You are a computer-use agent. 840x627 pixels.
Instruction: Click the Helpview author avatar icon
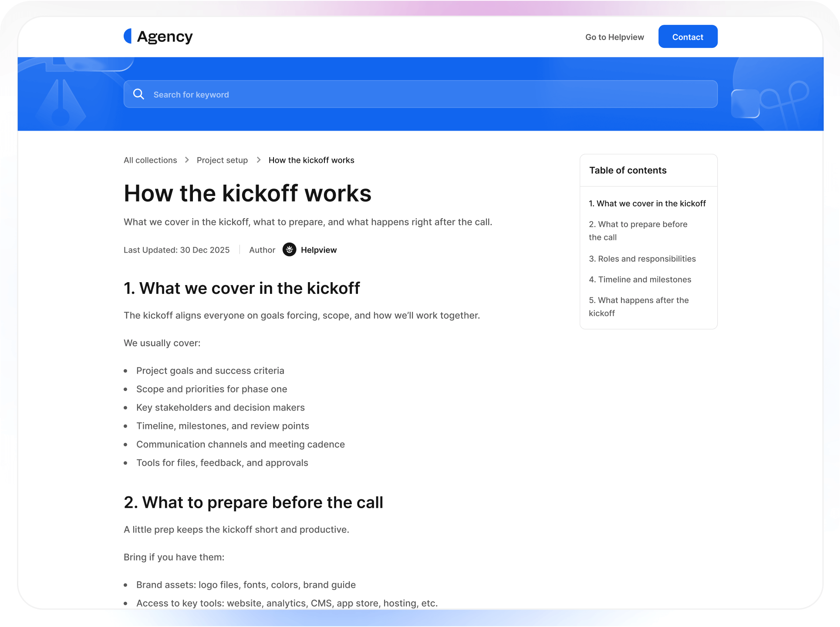point(289,249)
